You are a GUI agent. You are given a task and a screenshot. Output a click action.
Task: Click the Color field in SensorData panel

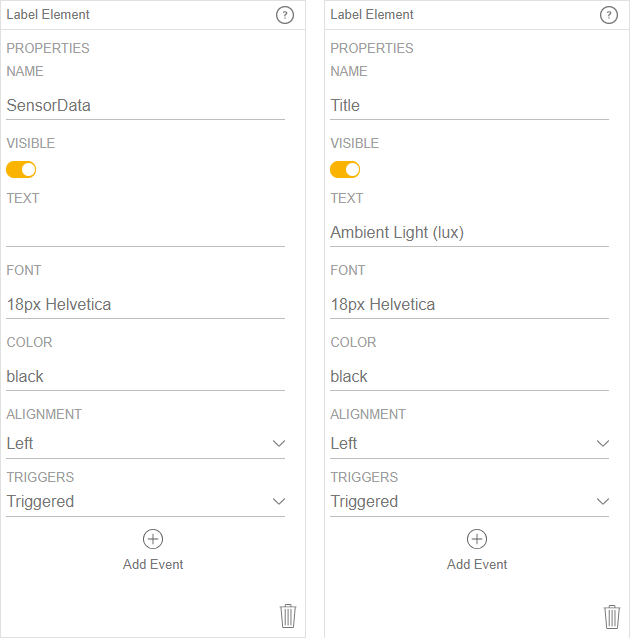[x=145, y=376]
